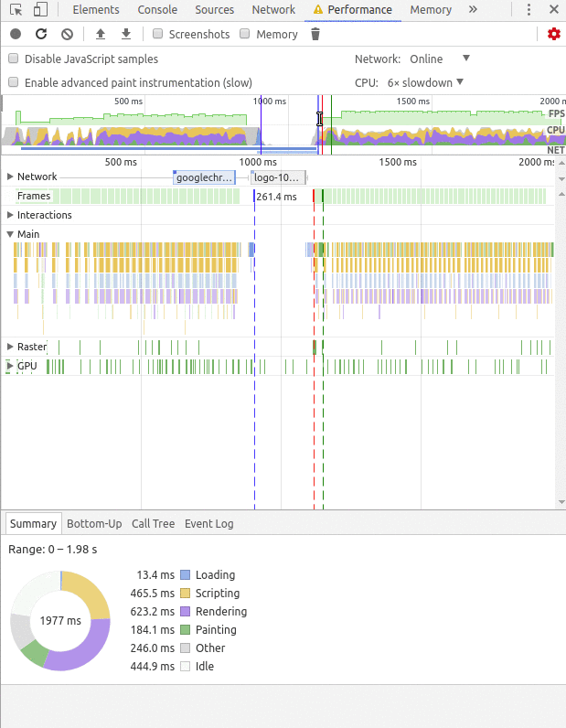Enable the Screenshots checkbox
The image size is (566, 728).
[158, 34]
